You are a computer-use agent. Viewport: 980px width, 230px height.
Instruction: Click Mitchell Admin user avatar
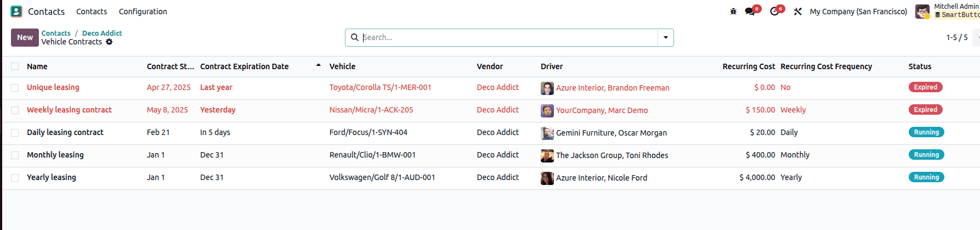pyautogui.click(x=922, y=12)
